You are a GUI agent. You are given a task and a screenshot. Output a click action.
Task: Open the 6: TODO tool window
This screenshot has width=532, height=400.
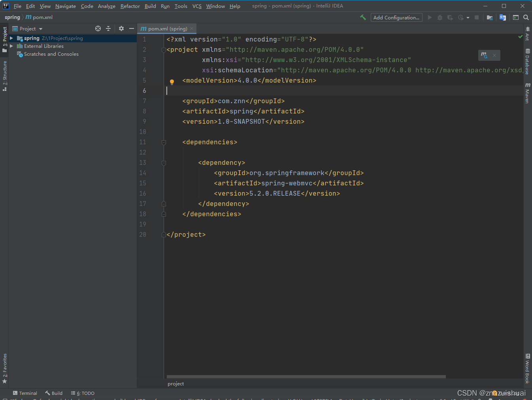[83, 393]
